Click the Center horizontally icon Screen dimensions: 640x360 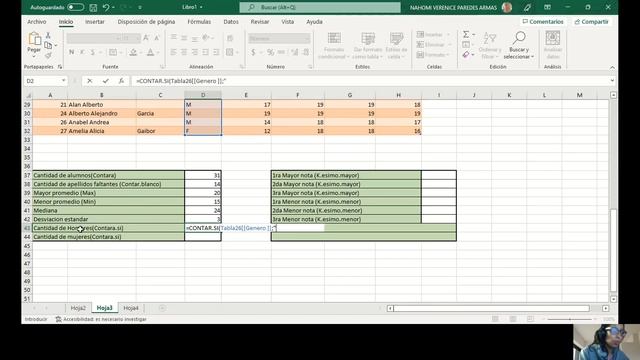tap(184, 52)
